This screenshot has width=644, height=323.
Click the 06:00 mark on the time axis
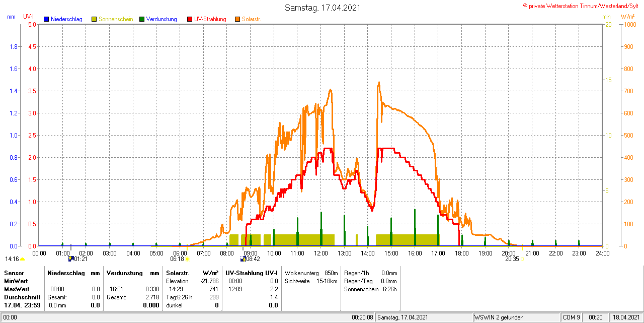tap(180, 253)
